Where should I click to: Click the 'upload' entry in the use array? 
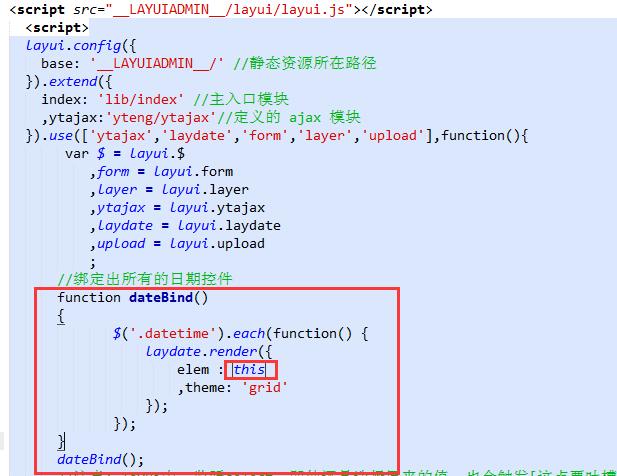392,135
